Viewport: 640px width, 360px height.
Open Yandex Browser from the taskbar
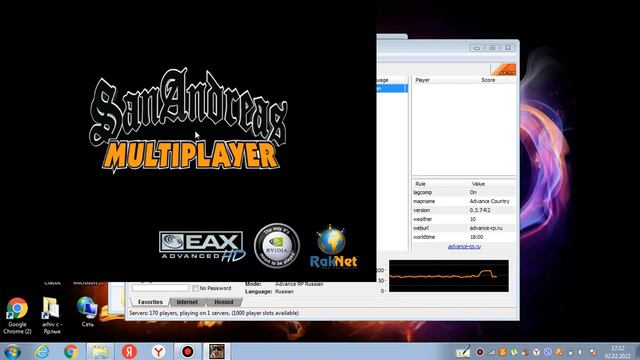[x=158, y=351]
